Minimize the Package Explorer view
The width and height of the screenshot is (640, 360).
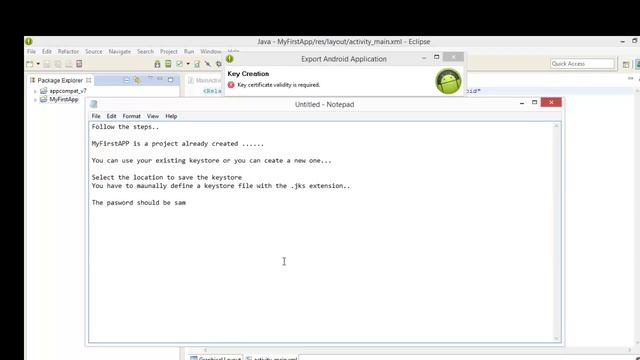[160, 79]
